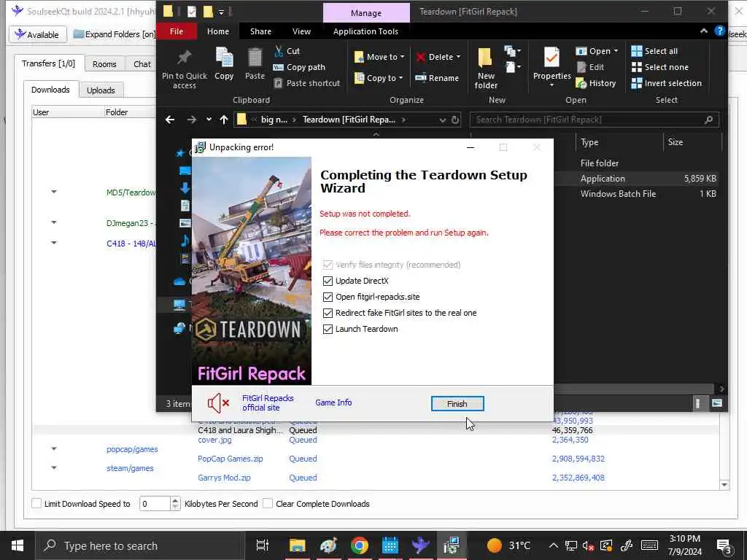Click Edit in Open group
Viewport: 747px width, 560px height.
pos(590,67)
